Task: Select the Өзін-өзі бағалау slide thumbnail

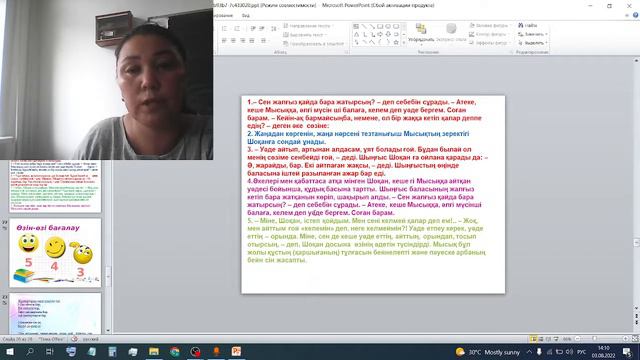Action: [x=55, y=253]
